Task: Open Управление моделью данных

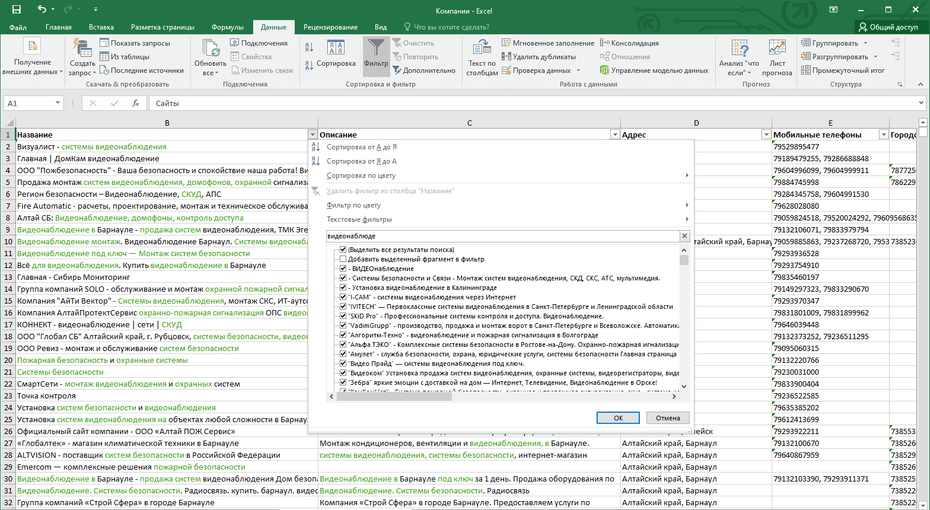Action: [x=654, y=71]
